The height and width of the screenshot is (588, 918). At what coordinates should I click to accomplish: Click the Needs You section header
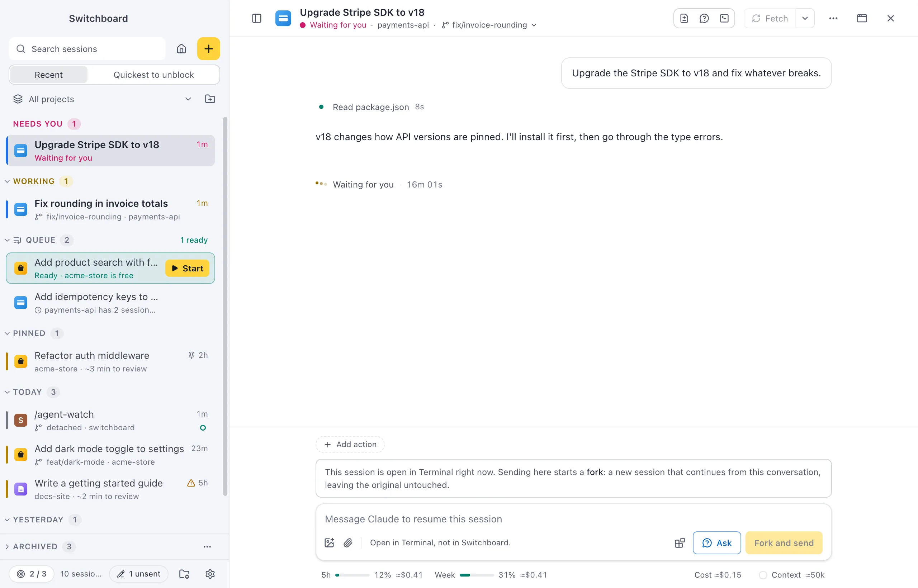(47, 124)
